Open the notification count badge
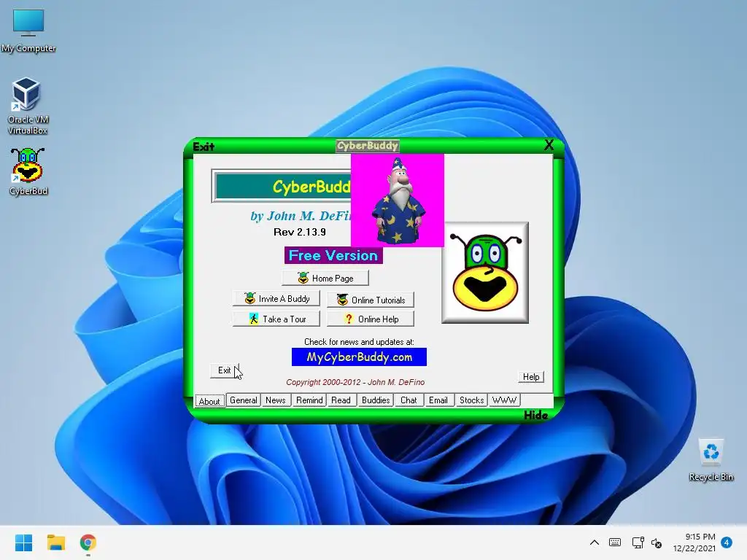 [727, 542]
